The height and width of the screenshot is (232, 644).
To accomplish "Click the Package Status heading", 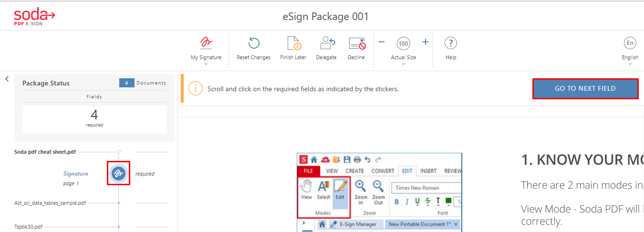I will click(46, 83).
